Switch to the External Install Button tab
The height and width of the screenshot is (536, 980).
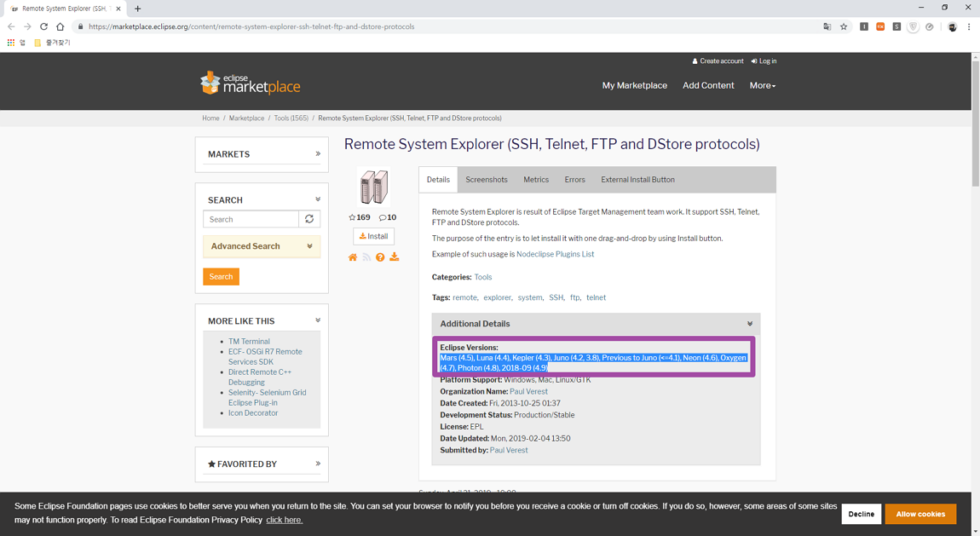click(637, 180)
